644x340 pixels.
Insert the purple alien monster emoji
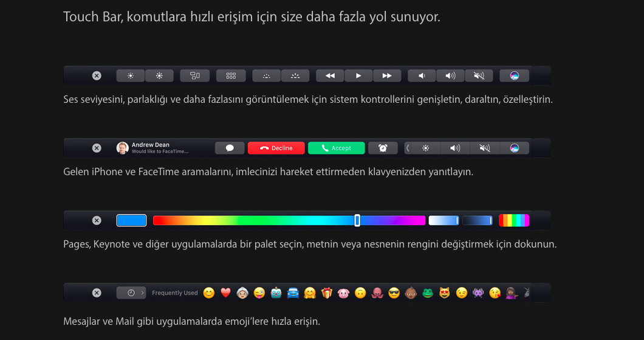(x=478, y=293)
